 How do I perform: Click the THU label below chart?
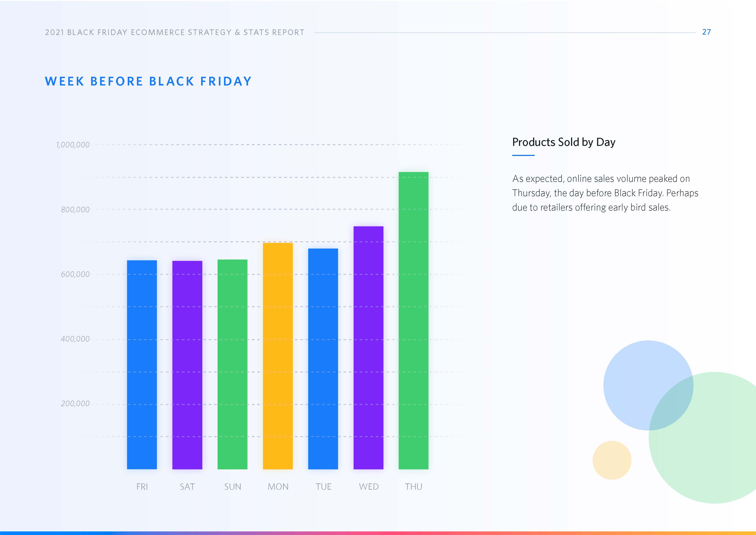click(413, 487)
